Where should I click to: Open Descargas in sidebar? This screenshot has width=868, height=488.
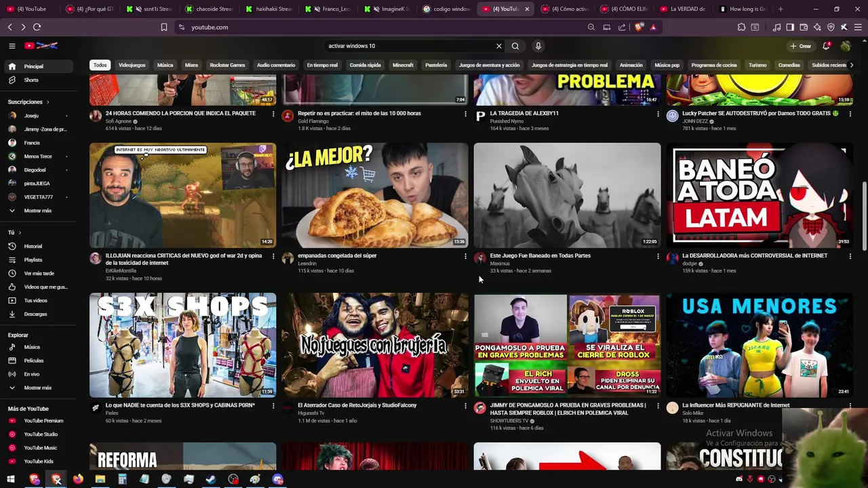40,314
